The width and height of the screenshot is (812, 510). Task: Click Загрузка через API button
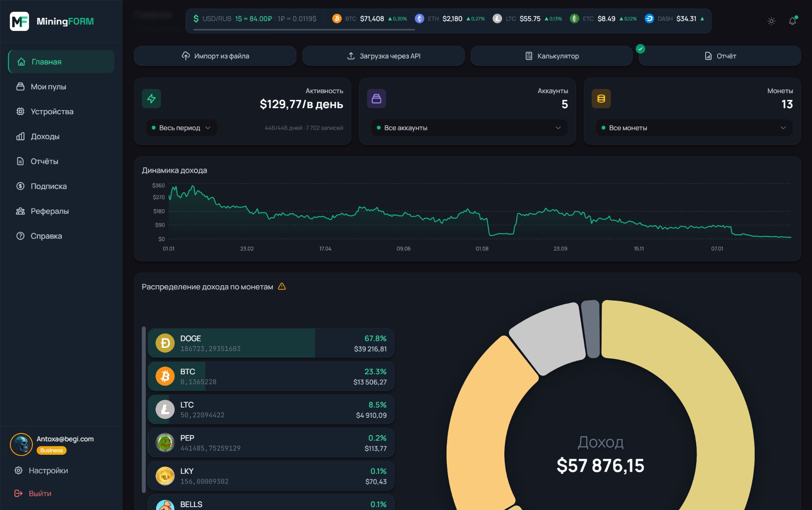pos(383,56)
